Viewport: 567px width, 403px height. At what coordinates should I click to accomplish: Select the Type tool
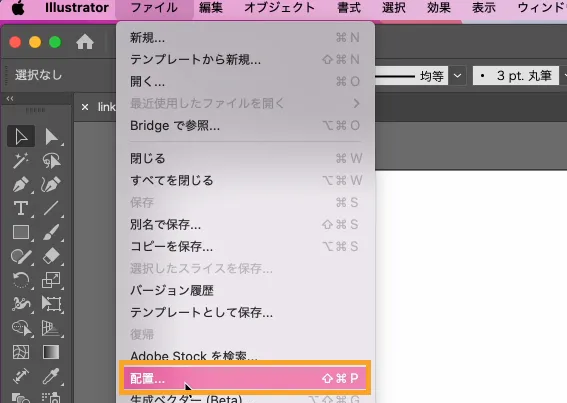(21, 208)
